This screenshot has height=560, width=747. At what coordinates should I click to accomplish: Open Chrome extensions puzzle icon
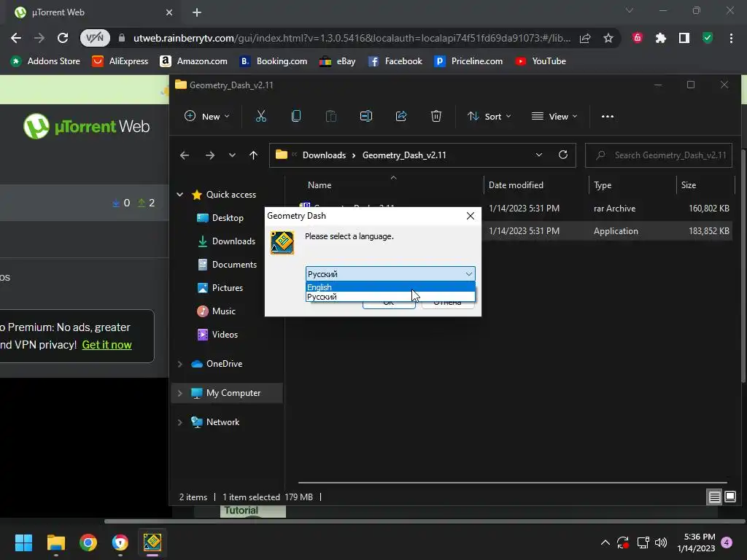click(x=660, y=38)
